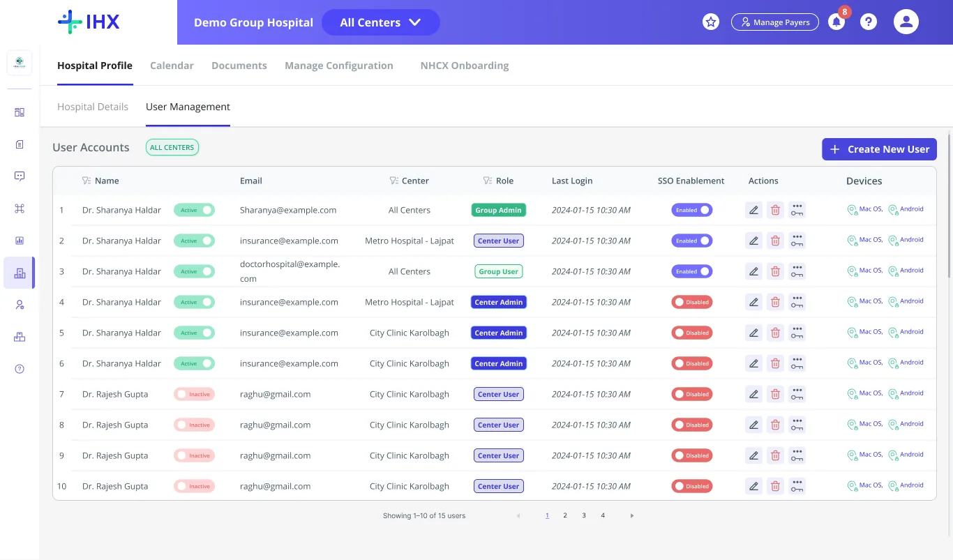Viewport: 953px width, 560px height.
Task: Open the dashboard icon in left sidebar
Action: pos(20,112)
